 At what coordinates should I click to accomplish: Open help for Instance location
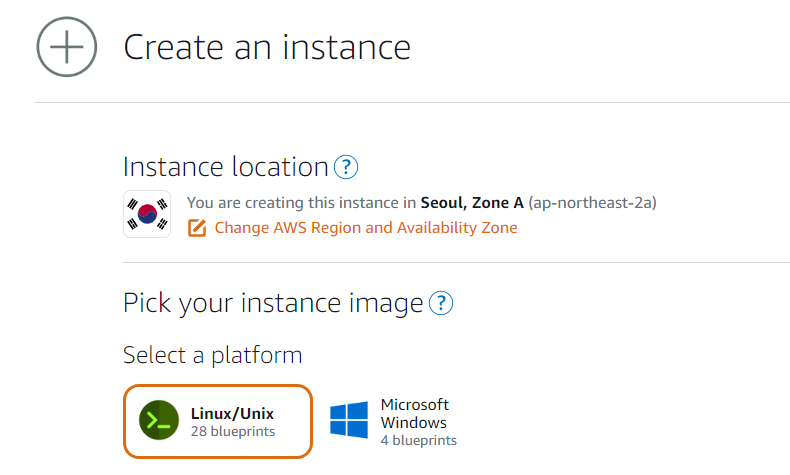346,167
